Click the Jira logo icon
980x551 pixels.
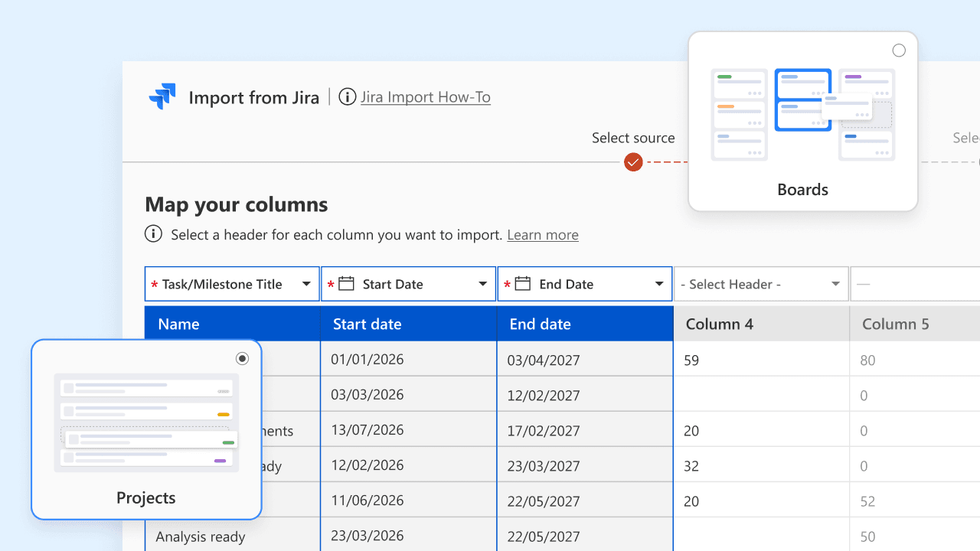(x=162, y=96)
